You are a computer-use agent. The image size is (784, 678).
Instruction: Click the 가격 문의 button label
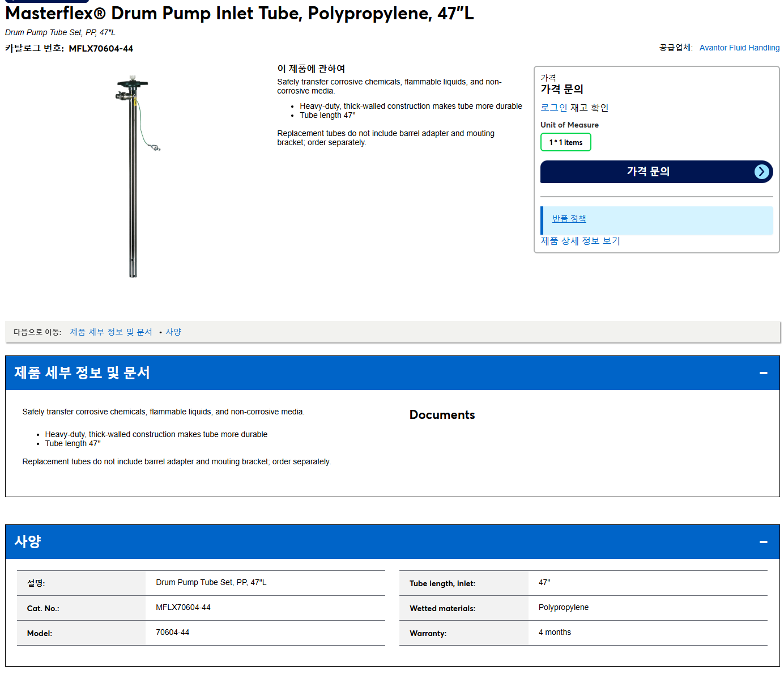pyautogui.click(x=648, y=172)
